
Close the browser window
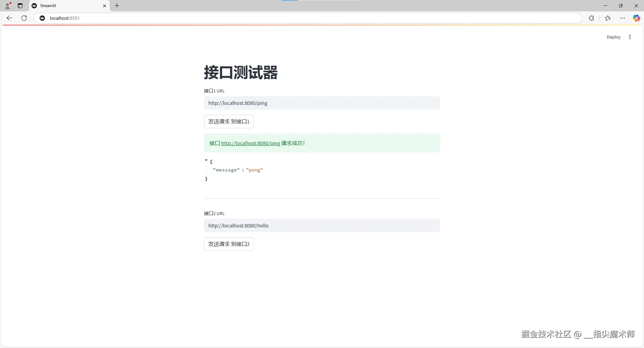coord(636,6)
